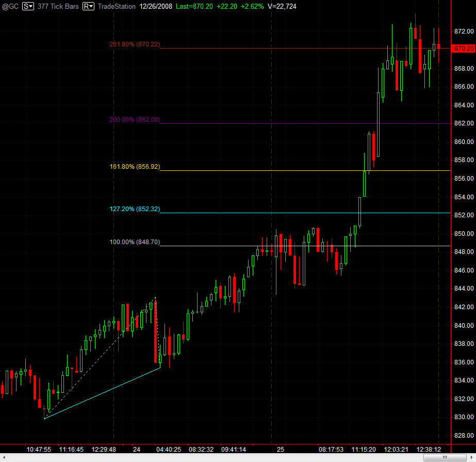This screenshot has width=476, height=462.
Task: Click the 828.00 price axis label
Action: click(x=464, y=436)
